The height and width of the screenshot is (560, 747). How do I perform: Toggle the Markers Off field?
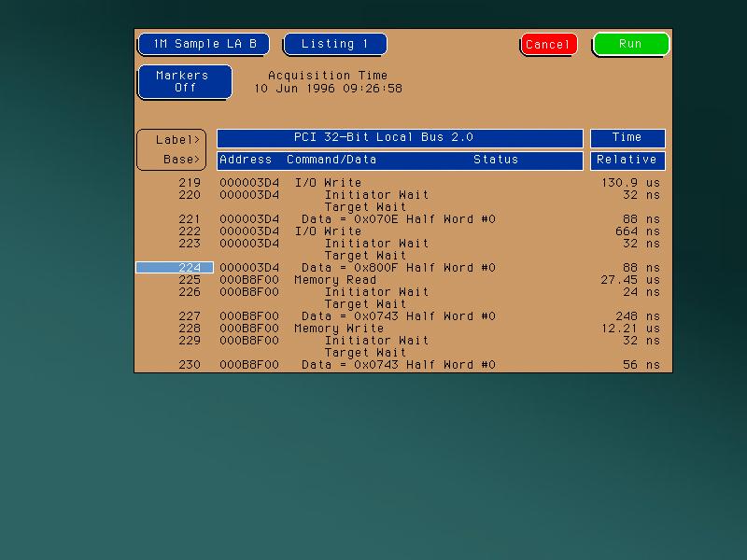coord(185,82)
